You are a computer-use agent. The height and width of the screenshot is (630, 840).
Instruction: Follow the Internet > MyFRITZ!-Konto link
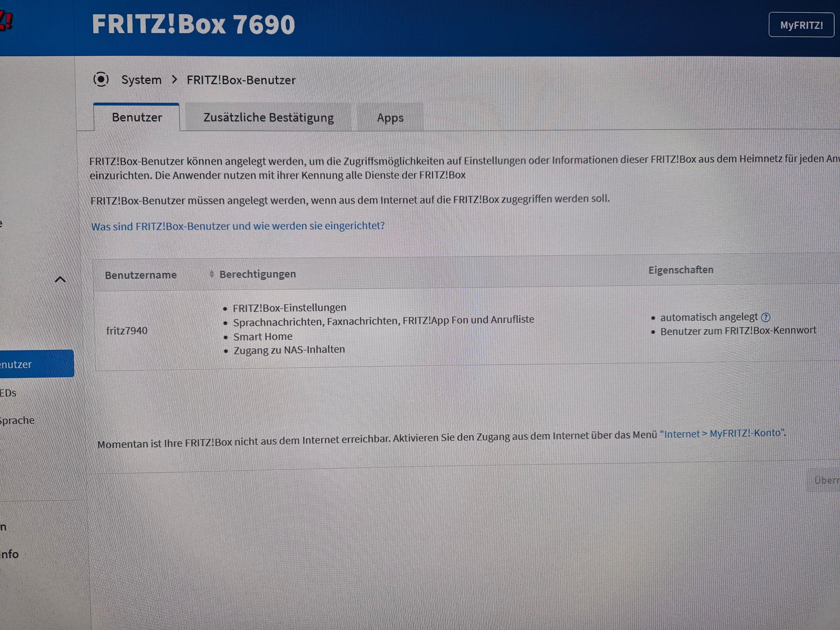(x=722, y=434)
